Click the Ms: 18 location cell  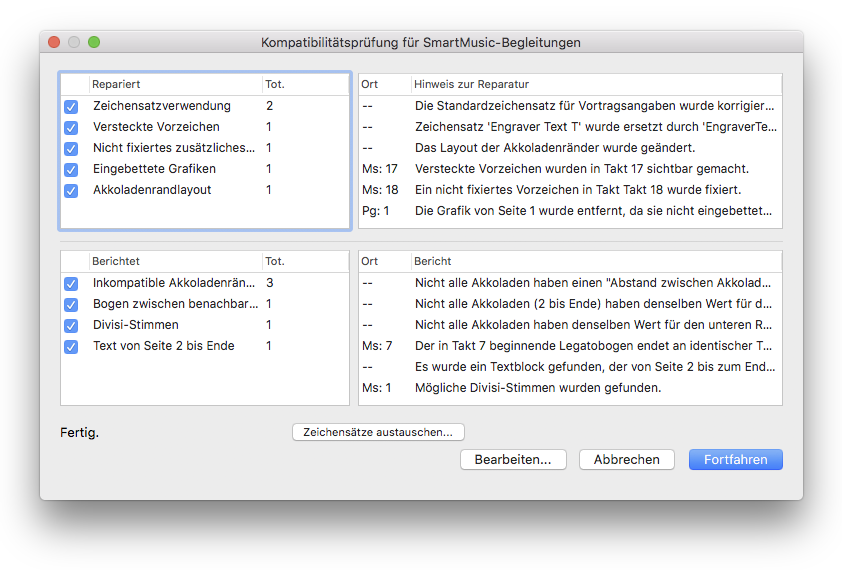pos(380,190)
